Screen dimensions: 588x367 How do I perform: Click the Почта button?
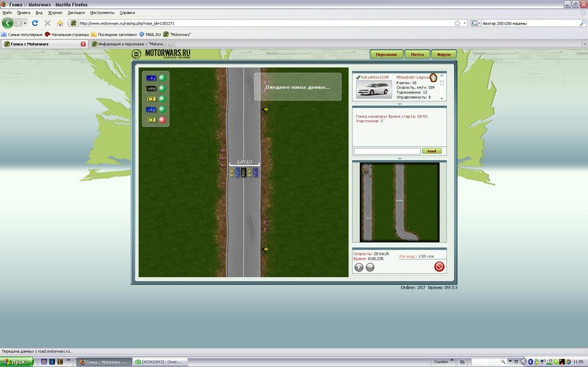pyautogui.click(x=417, y=55)
